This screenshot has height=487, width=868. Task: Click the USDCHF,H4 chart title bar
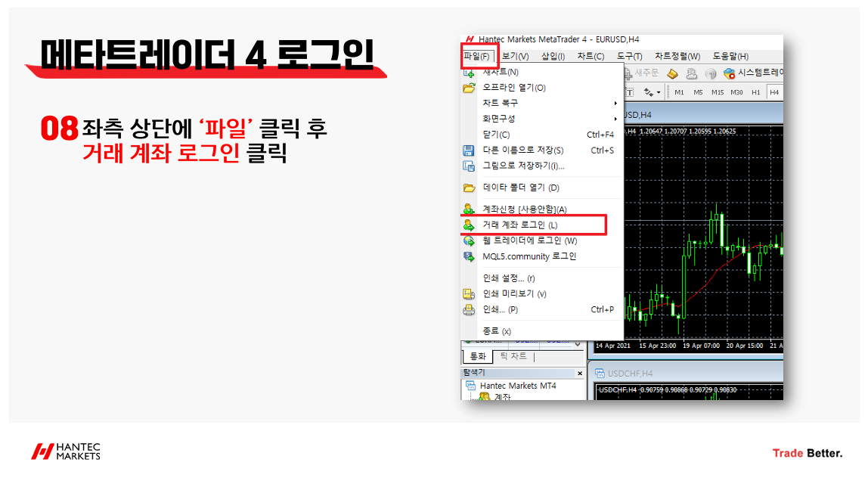687,374
